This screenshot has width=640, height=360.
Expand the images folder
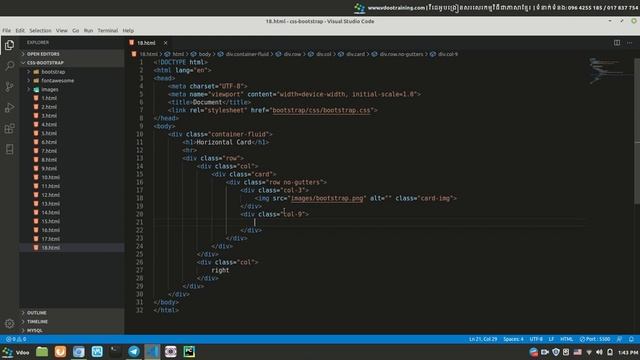[50, 89]
